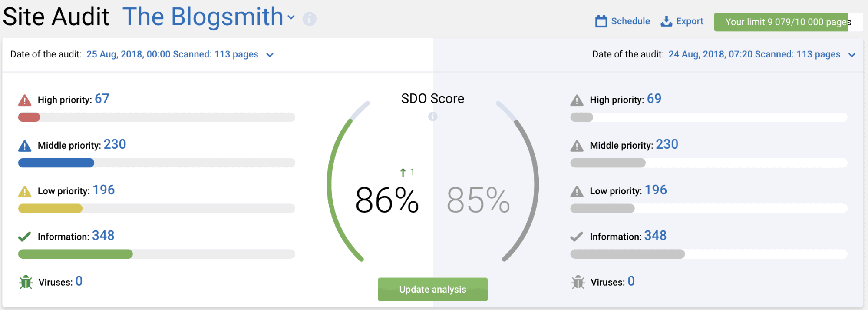The height and width of the screenshot is (310, 868).
Task: Click the red High priority warning icon
Action: [25, 100]
